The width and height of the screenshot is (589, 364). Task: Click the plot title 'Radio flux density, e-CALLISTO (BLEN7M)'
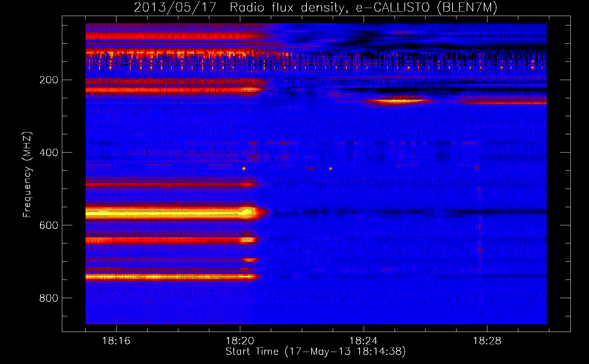tap(363, 8)
